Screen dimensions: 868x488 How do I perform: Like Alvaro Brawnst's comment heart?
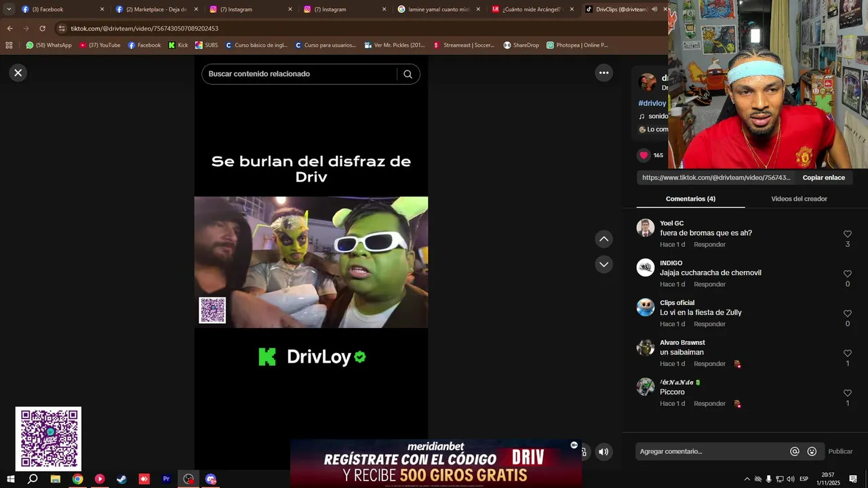click(847, 354)
